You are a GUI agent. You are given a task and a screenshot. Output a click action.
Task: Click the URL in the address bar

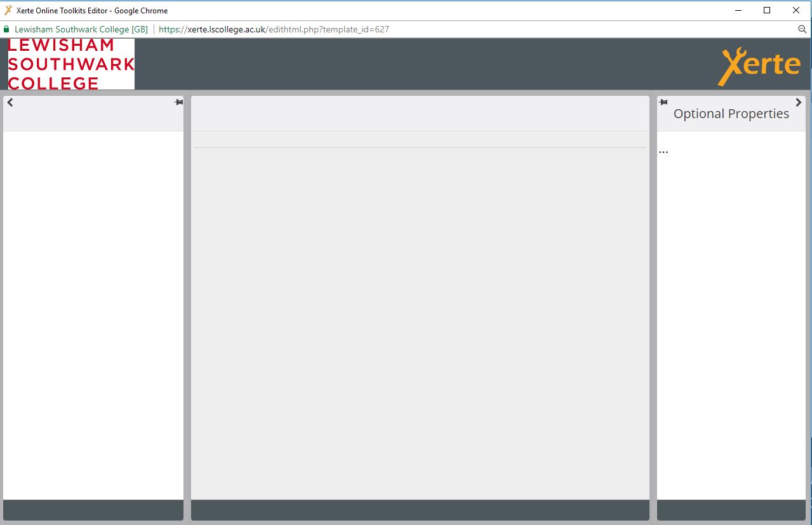tap(274, 29)
